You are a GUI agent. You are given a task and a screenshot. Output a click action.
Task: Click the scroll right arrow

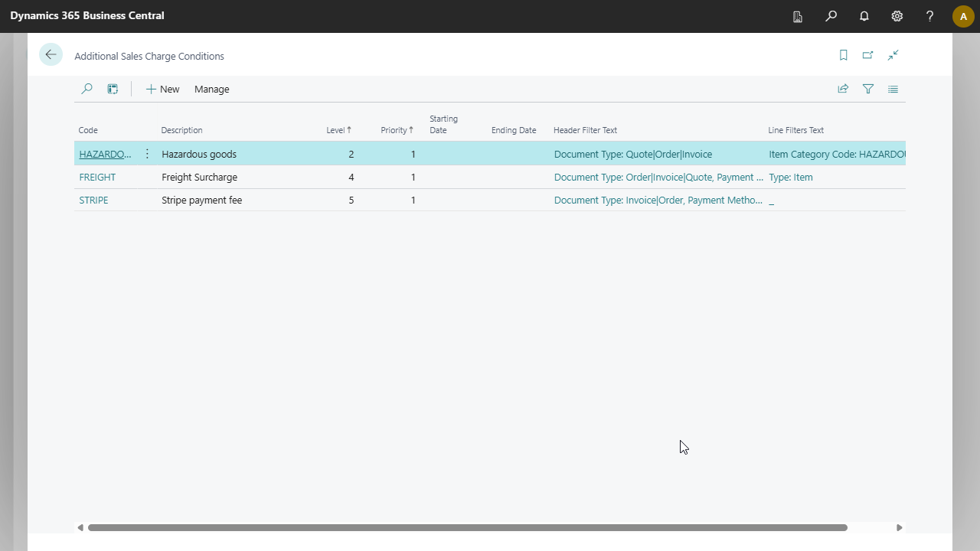pyautogui.click(x=900, y=527)
